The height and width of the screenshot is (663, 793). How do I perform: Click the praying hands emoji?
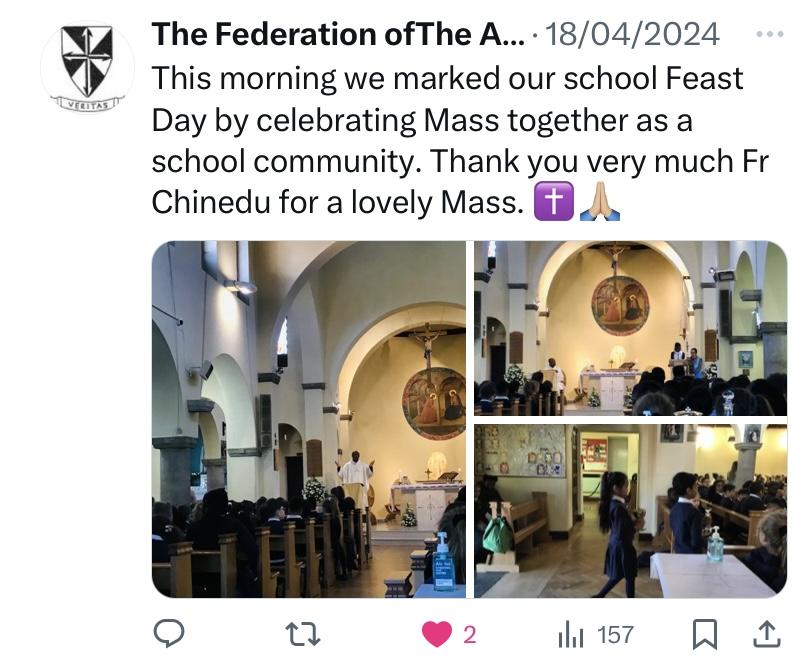coord(600,202)
